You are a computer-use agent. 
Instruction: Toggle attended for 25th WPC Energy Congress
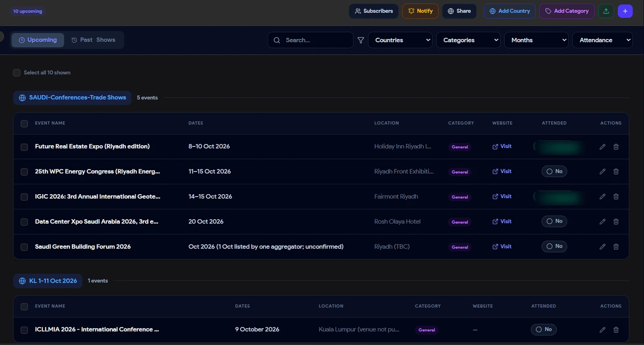tap(554, 171)
